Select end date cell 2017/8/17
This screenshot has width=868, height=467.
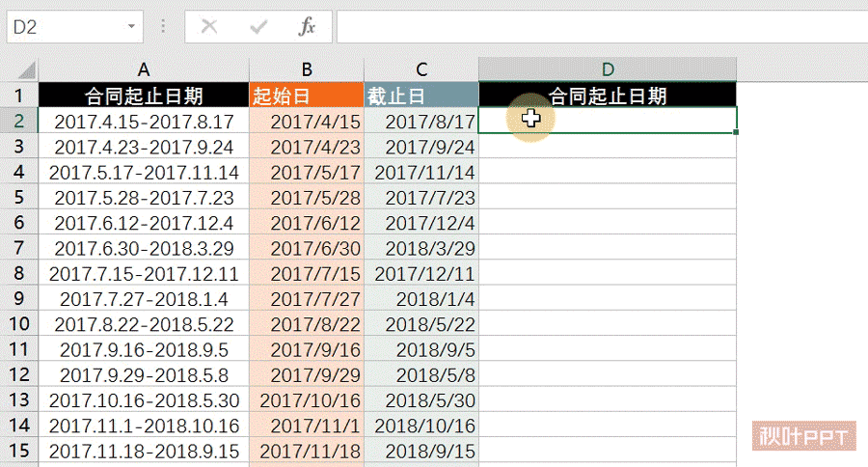pyautogui.click(x=421, y=121)
